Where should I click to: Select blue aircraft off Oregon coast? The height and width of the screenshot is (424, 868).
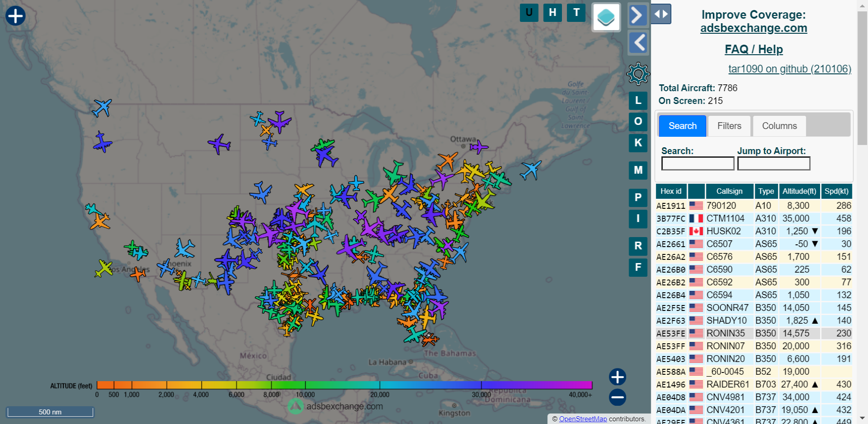pyautogui.click(x=102, y=142)
